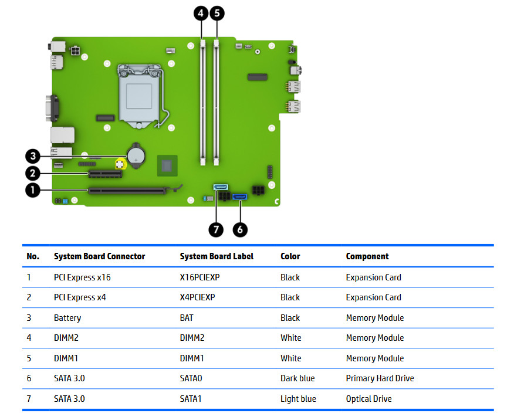Click the chipset chip on the motherboard

[167, 166]
